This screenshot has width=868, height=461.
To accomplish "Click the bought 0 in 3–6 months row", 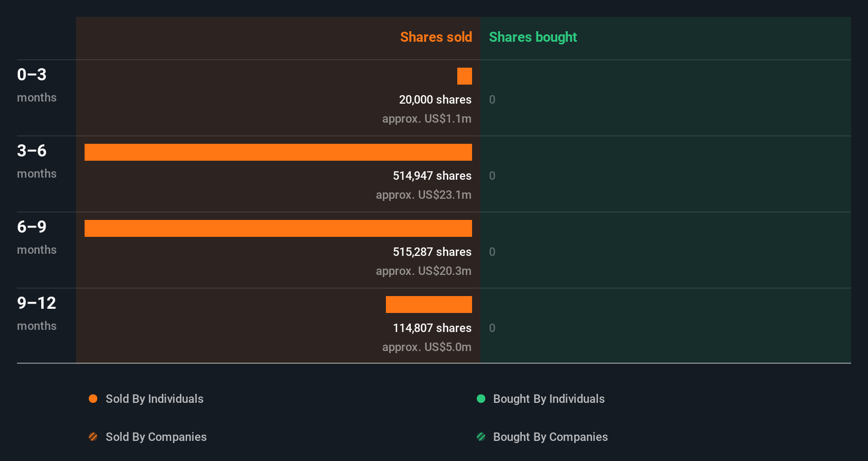I will (x=492, y=176).
